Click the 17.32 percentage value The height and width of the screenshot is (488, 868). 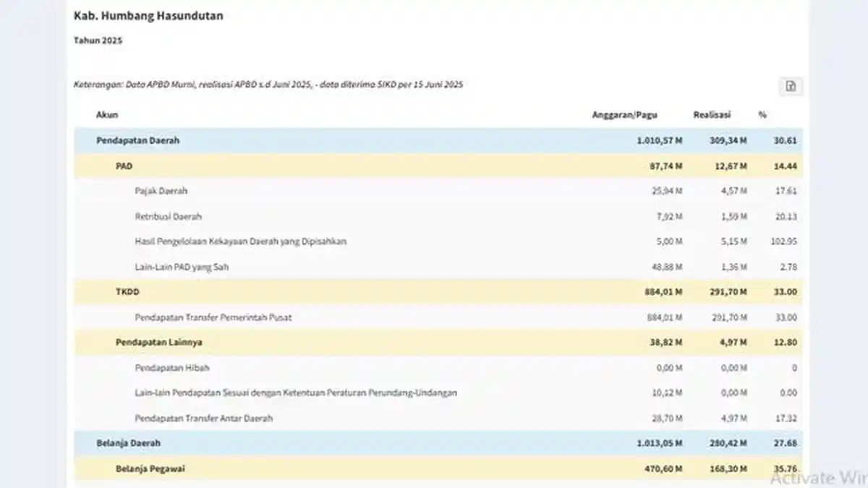786,419
